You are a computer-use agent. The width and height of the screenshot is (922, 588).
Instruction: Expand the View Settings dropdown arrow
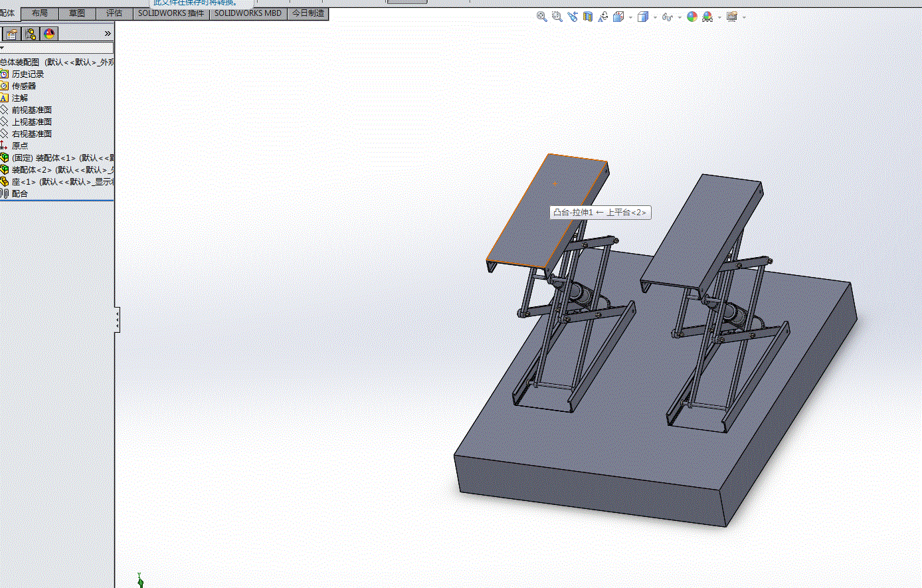744,17
